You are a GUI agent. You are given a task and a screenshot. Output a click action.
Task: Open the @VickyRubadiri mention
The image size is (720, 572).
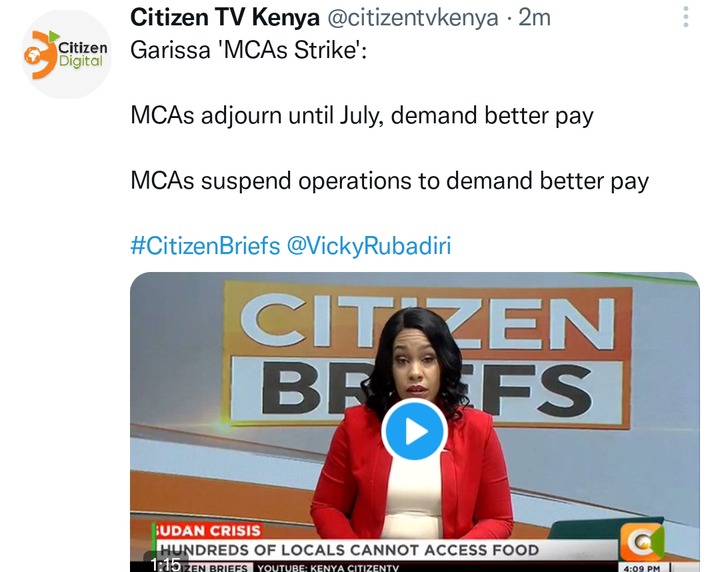coord(369,246)
